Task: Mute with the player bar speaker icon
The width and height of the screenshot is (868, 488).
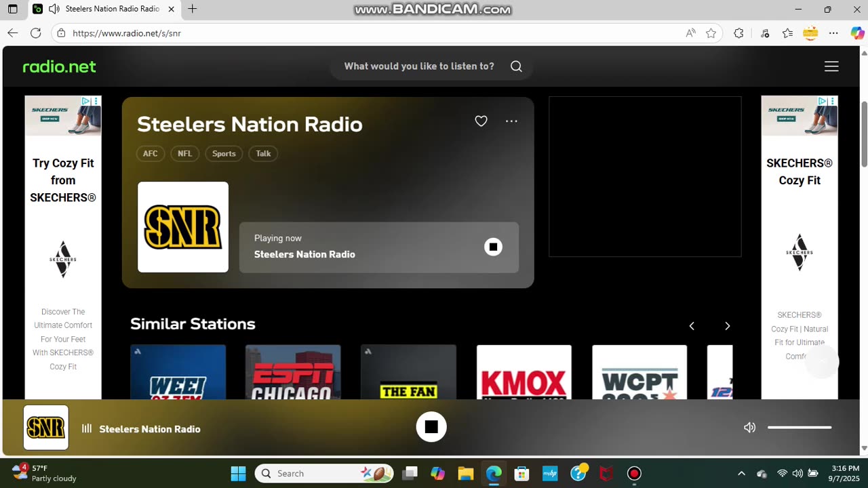Action: click(749, 428)
